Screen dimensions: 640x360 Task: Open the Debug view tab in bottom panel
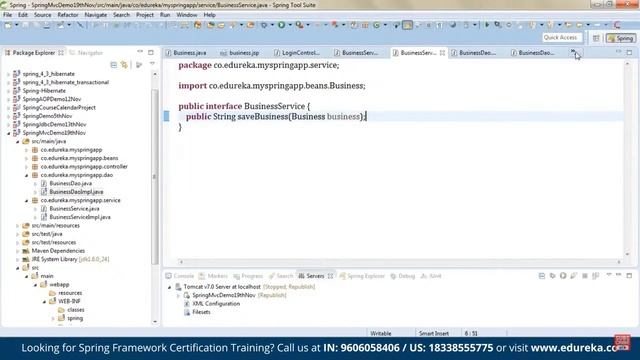pos(402,276)
